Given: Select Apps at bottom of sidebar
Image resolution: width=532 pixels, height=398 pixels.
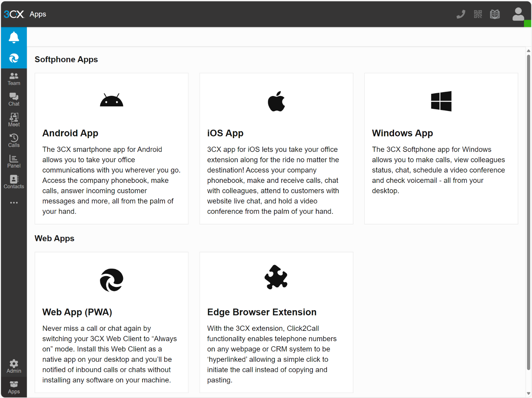Looking at the screenshot, I should [14, 387].
